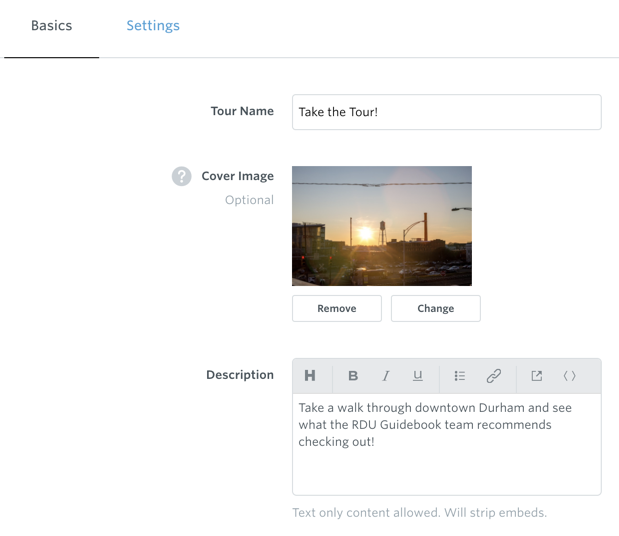619x536 pixels.
Task: Click inside the Description text area
Action: tap(447, 444)
